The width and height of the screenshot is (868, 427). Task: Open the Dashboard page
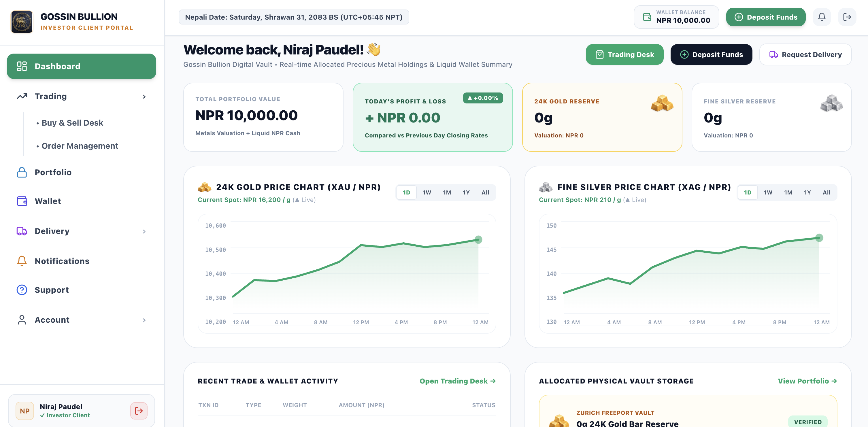(82, 66)
